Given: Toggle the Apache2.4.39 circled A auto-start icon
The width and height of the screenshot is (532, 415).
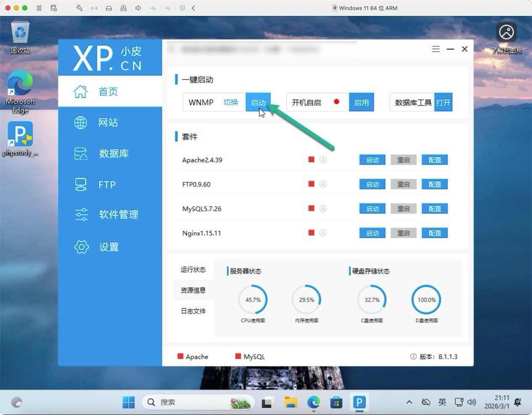Looking at the screenshot, I should tap(323, 160).
